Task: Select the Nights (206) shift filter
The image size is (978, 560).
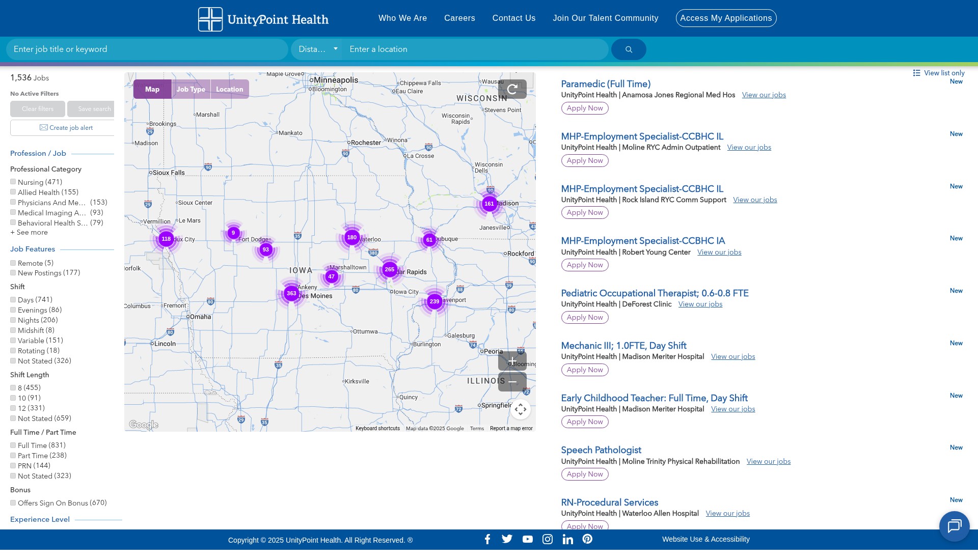Action: 13,320
